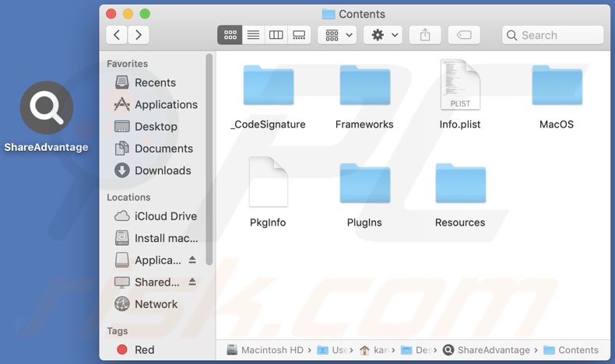Image resolution: width=615 pixels, height=364 pixels.
Task: Select the Resources folder
Action: pos(460,183)
